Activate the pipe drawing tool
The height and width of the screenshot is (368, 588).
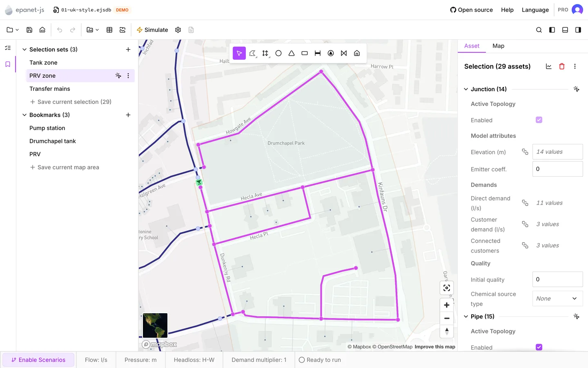click(x=318, y=53)
